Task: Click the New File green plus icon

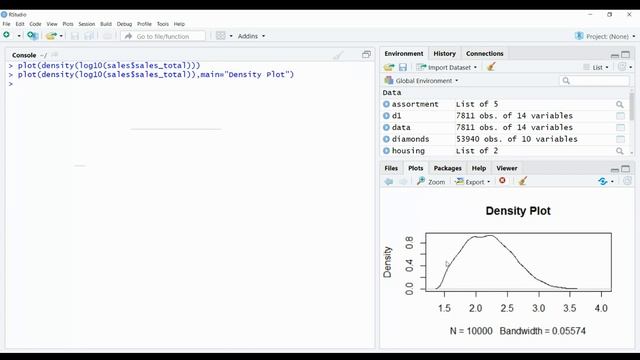Action: tap(7, 36)
